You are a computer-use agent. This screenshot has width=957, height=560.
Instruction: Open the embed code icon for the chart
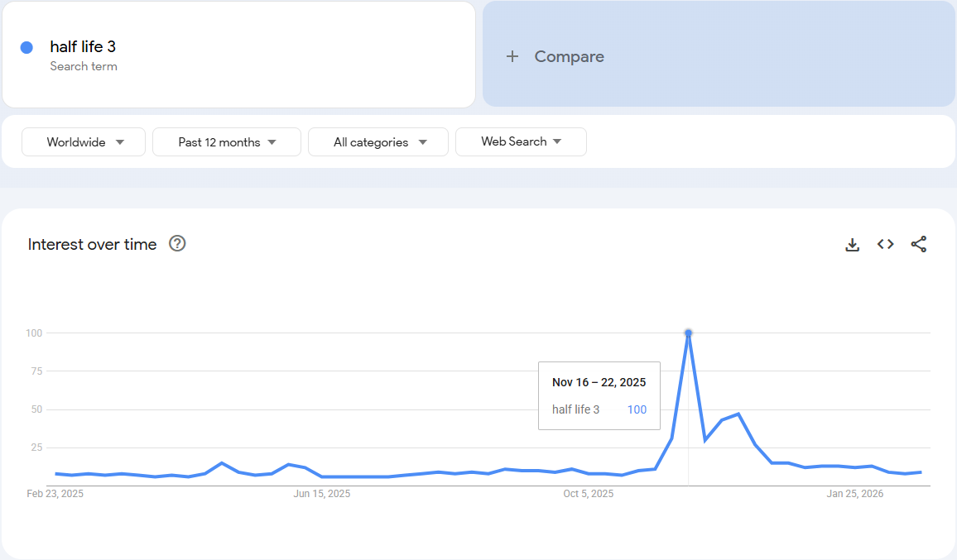pos(886,244)
